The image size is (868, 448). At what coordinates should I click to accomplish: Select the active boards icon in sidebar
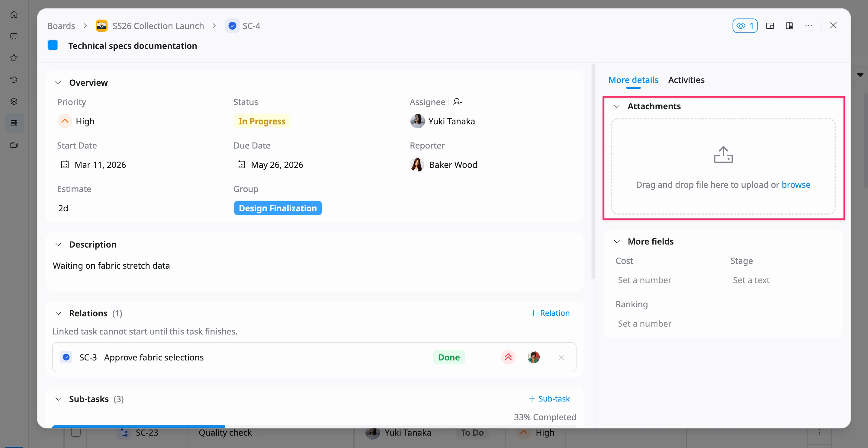14,123
